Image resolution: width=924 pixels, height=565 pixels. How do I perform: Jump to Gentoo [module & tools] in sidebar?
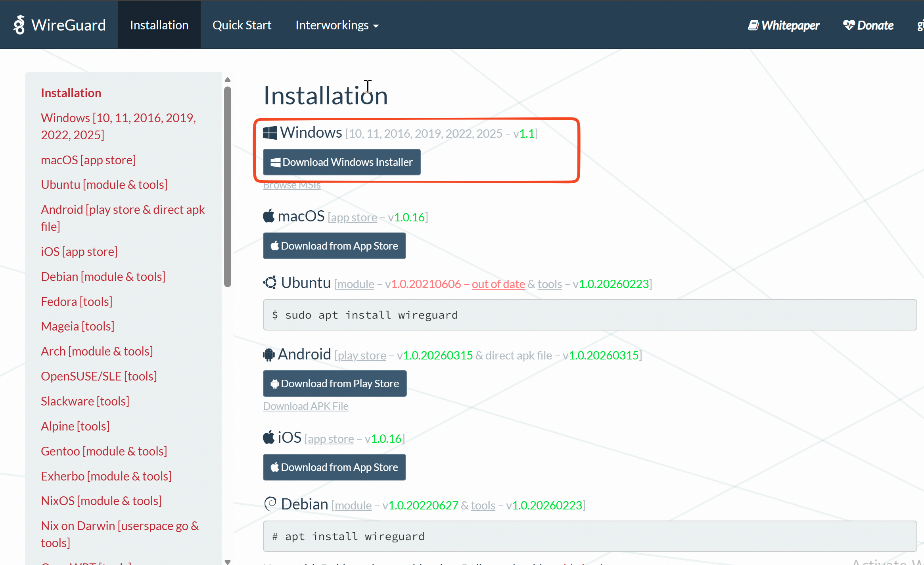point(104,451)
